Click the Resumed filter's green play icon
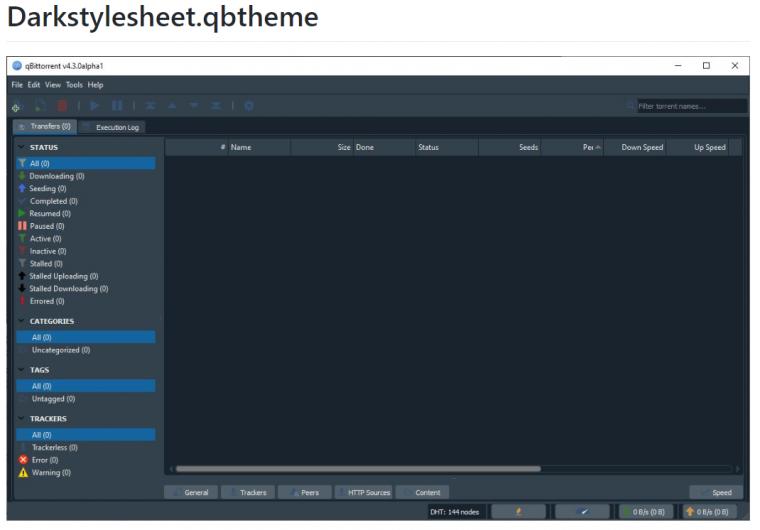This screenshot has height=530, width=760. click(22, 213)
